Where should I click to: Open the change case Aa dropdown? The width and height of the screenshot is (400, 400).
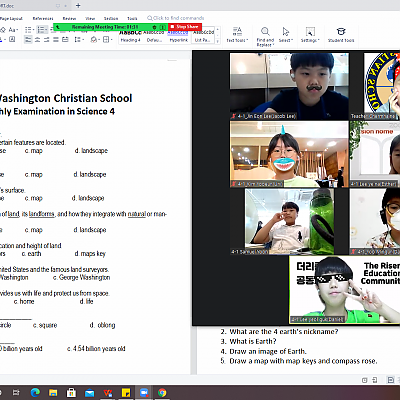coord(13,30)
